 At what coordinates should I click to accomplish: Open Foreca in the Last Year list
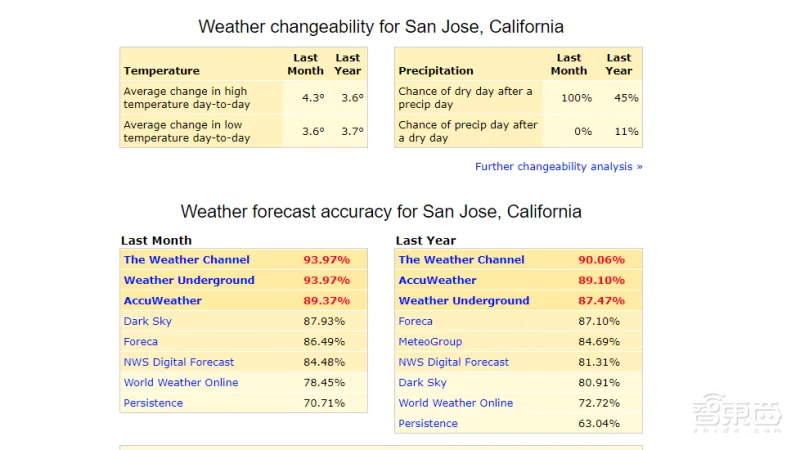pyautogui.click(x=415, y=321)
